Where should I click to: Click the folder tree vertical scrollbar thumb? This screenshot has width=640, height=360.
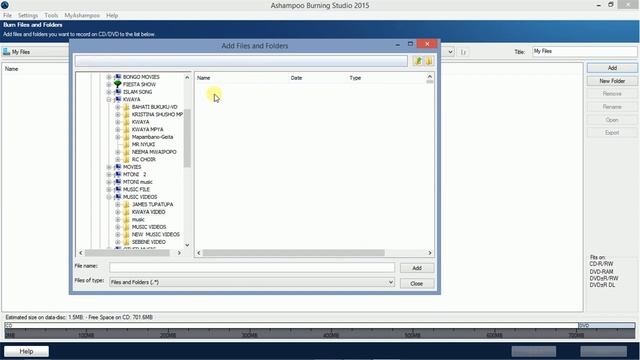click(187, 138)
